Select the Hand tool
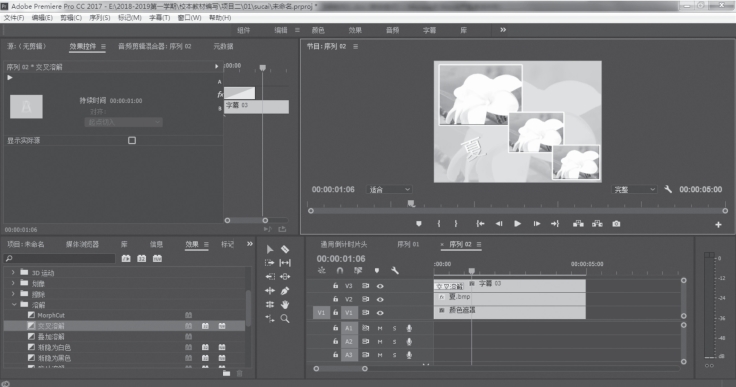This screenshot has height=387, width=736. point(285,304)
